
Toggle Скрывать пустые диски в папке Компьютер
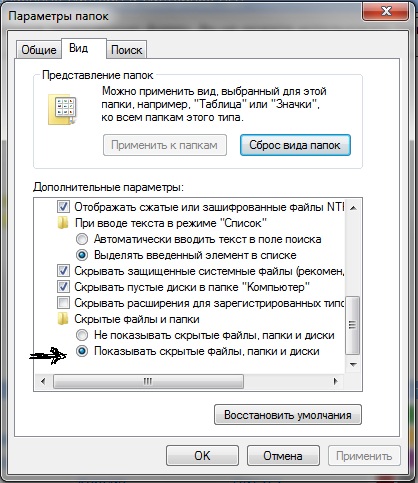pos(63,287)
